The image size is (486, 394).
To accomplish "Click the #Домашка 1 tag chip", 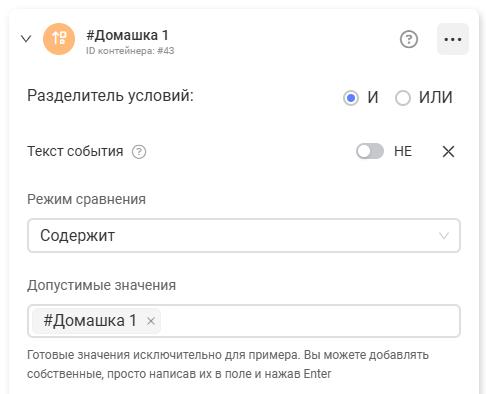I will [x=97, y=321].
